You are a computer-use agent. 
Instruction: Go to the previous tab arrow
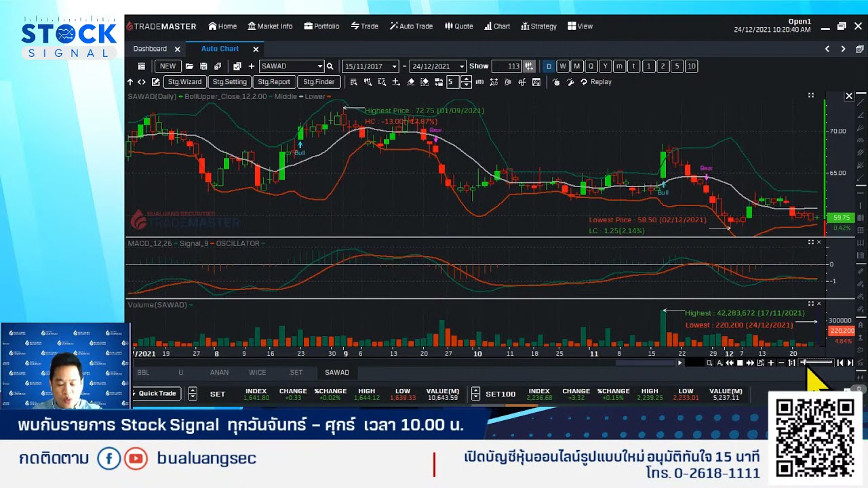[x=827, y=49]
